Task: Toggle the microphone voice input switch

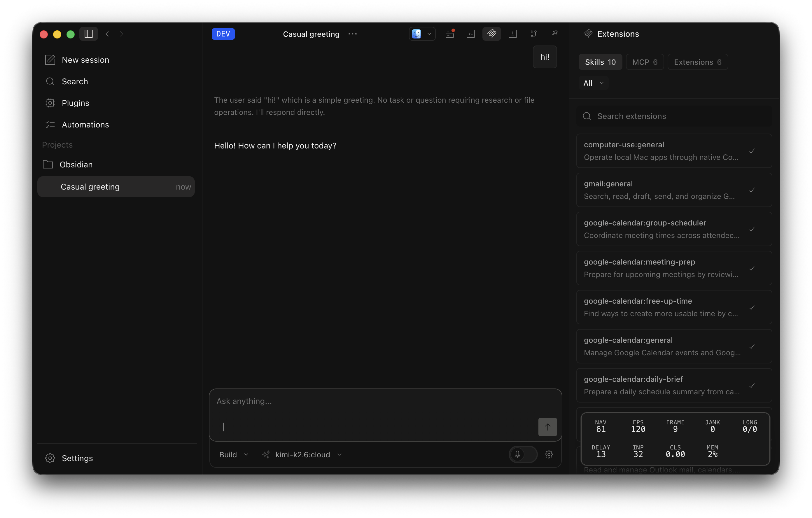Action: 523,455
